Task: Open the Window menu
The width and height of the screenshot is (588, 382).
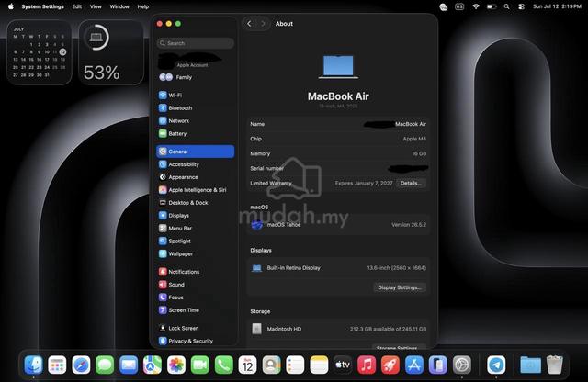Action: coord(119,6)
